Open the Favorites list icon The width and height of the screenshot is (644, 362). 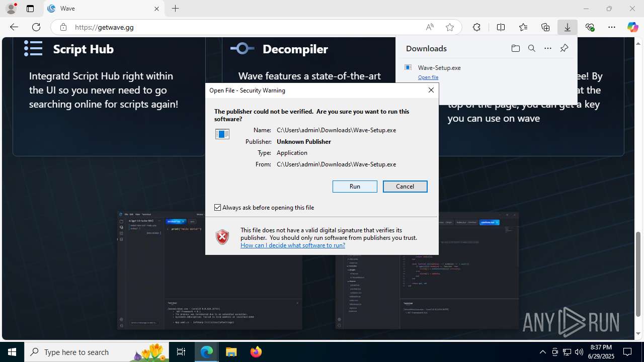[x=523, y=27]
